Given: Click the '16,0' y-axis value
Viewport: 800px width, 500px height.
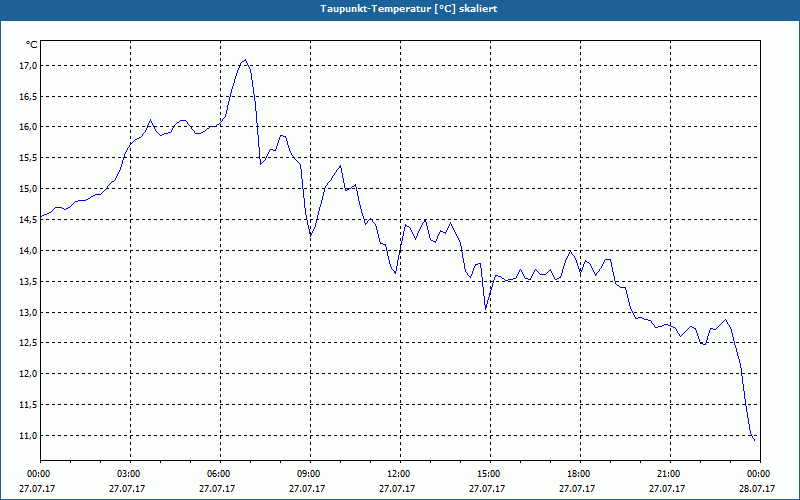Looking at the screenshot, I should (x=29, y=127).
